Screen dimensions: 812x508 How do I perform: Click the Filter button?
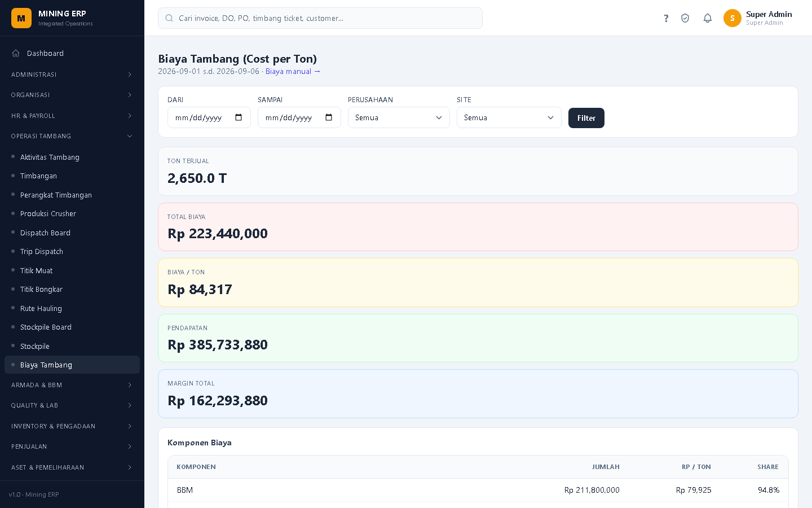pyautogui.click(x=586, y=118)
